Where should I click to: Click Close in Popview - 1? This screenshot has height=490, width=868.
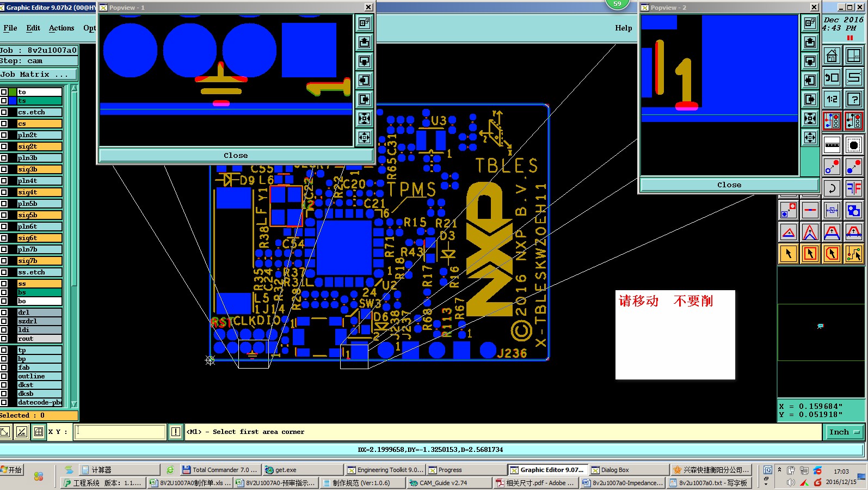pyautogui.click(x=236, y=155)
